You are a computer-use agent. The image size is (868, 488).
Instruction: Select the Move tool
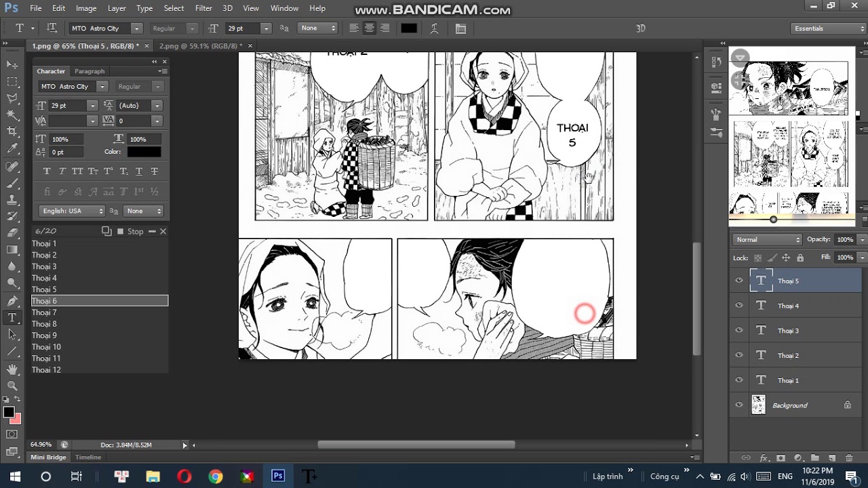[x=12, y=64]
